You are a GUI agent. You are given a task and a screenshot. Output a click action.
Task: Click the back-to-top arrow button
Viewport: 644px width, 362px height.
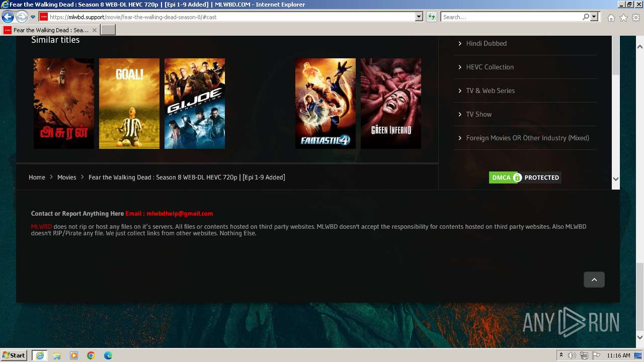(594, 280)
